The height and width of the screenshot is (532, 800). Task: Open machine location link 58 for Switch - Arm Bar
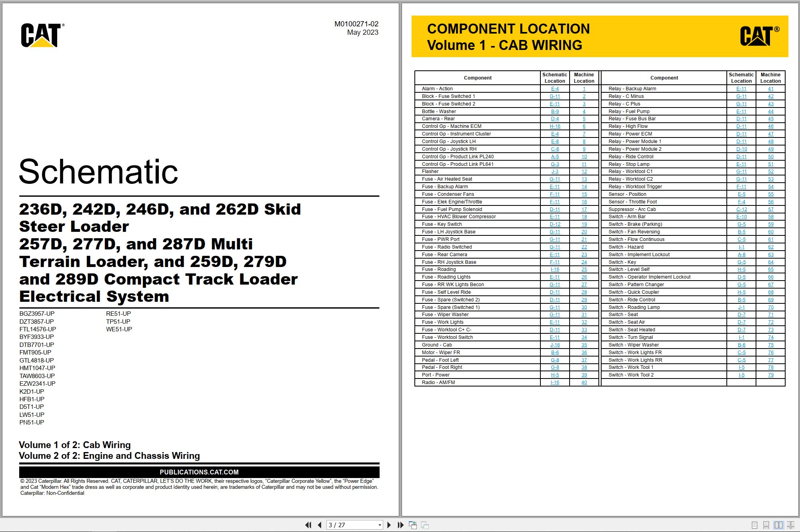(770, 217)
